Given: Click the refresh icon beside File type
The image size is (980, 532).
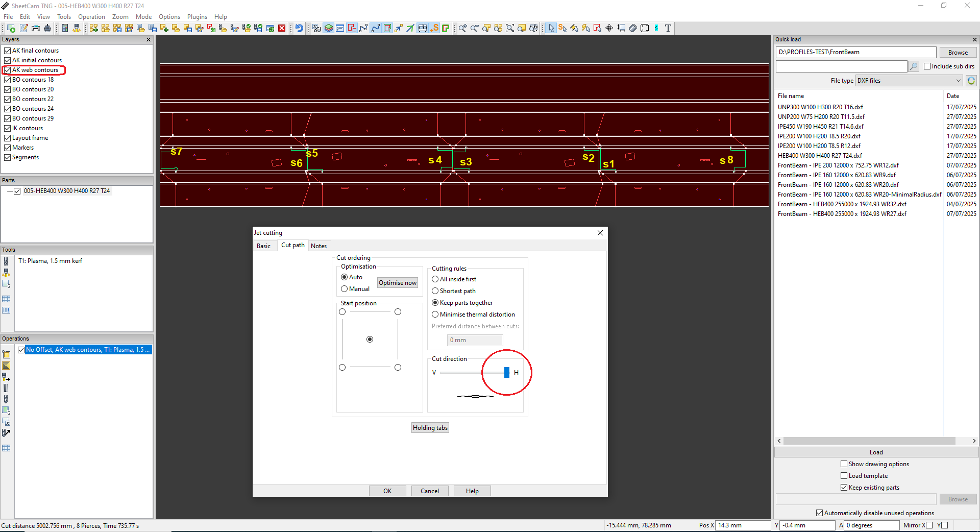Looking at the screenshot, I should (x=971, y=81).
